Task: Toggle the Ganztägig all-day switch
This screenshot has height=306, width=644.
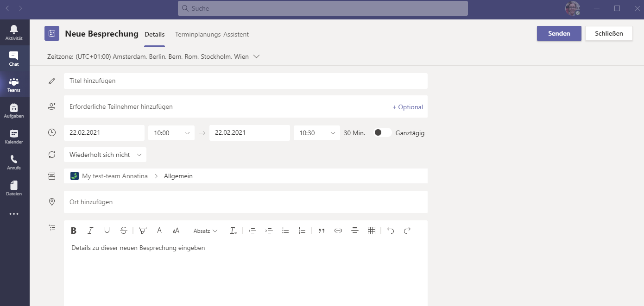Action: 382,133
